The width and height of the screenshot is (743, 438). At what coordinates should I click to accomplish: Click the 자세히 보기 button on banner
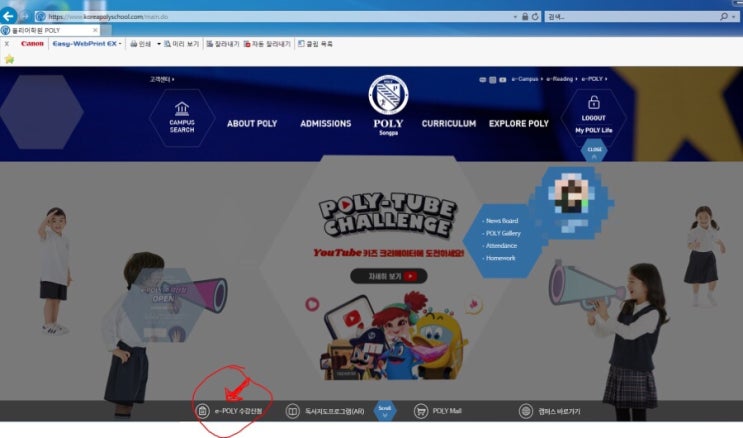(x=382, y=276)
